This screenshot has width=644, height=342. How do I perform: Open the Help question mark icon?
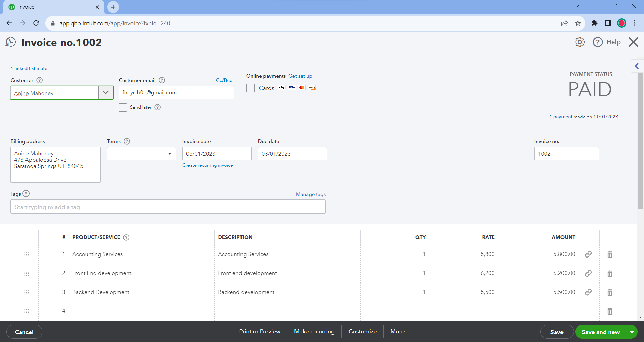[598, 42]
